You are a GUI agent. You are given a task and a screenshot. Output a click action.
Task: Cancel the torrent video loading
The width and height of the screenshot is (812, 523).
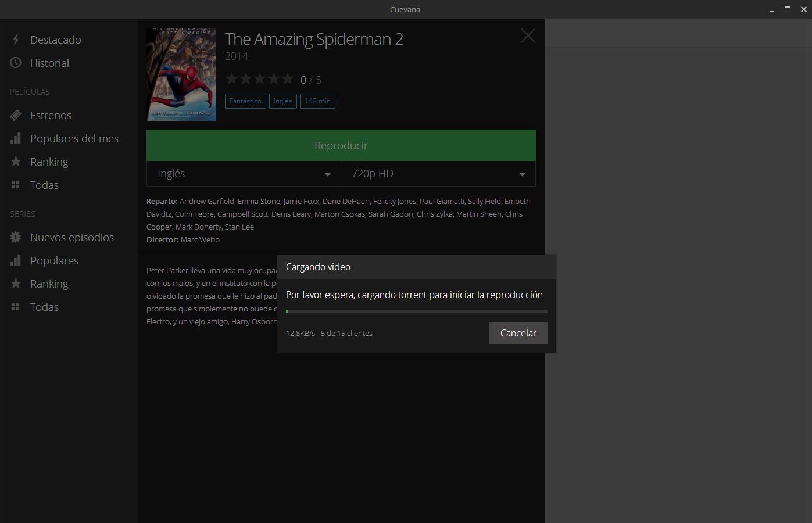coord(518,333)
